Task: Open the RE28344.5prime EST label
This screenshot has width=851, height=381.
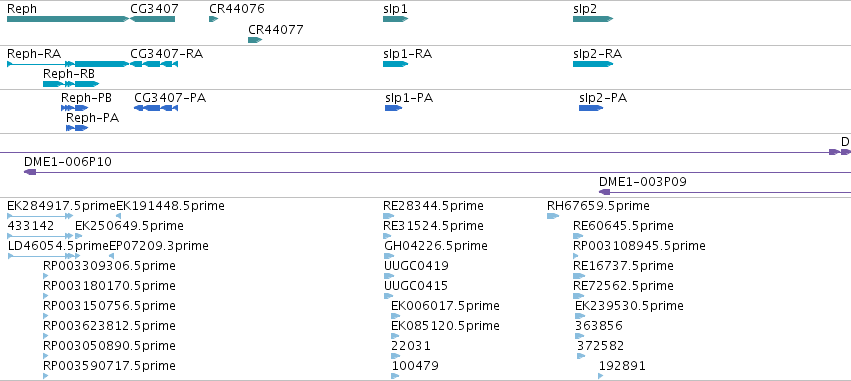Action: point(433,206)
